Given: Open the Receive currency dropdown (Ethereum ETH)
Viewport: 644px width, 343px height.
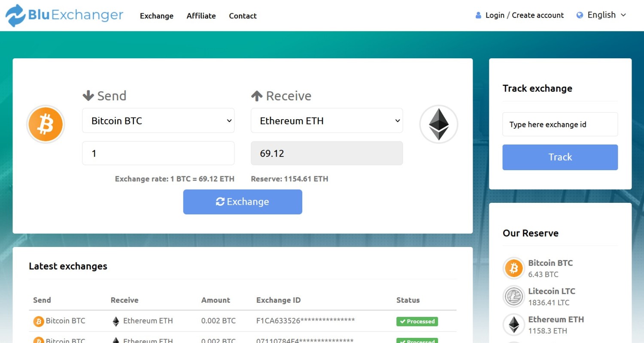Looking at the screenshot, I should 327,120.
